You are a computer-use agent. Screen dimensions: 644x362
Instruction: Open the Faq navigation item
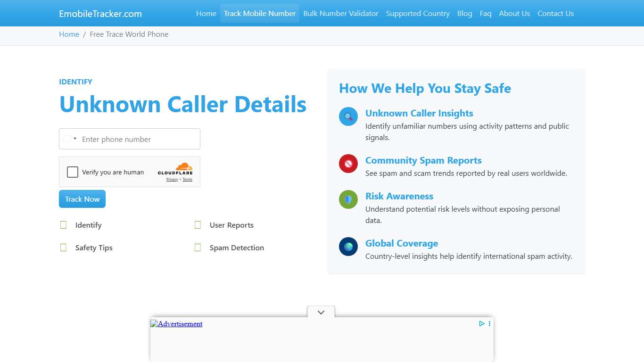click(x=486, y=14)
